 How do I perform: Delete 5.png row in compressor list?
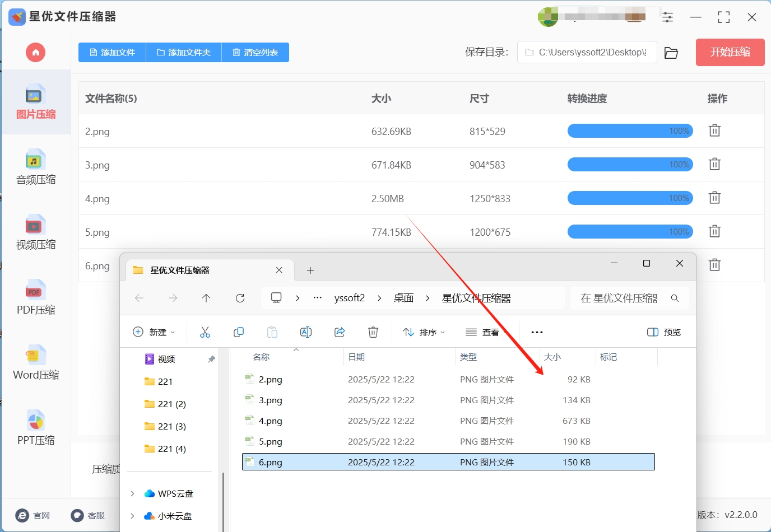(x=714, y=231)
